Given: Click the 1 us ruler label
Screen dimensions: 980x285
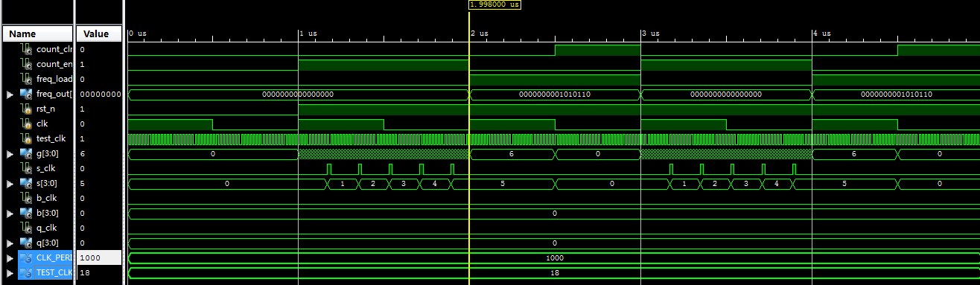Looking at the screenshot, I should pos(308,33).
